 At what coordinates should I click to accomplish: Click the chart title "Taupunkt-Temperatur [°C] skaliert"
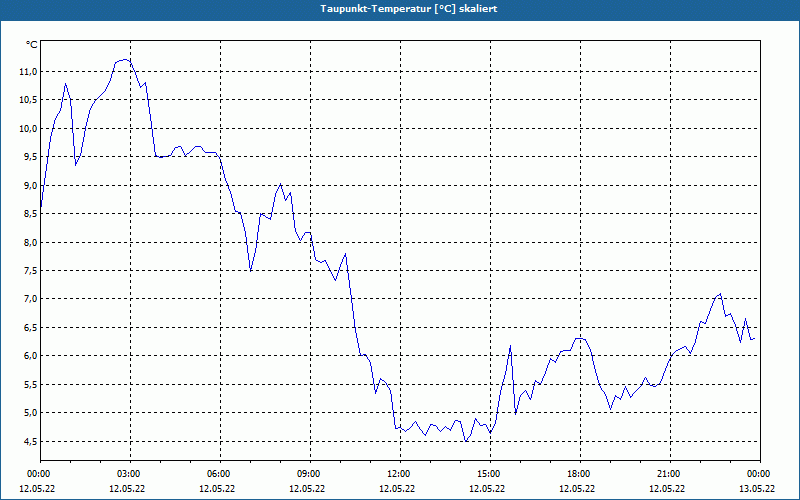tap(408, 9)
